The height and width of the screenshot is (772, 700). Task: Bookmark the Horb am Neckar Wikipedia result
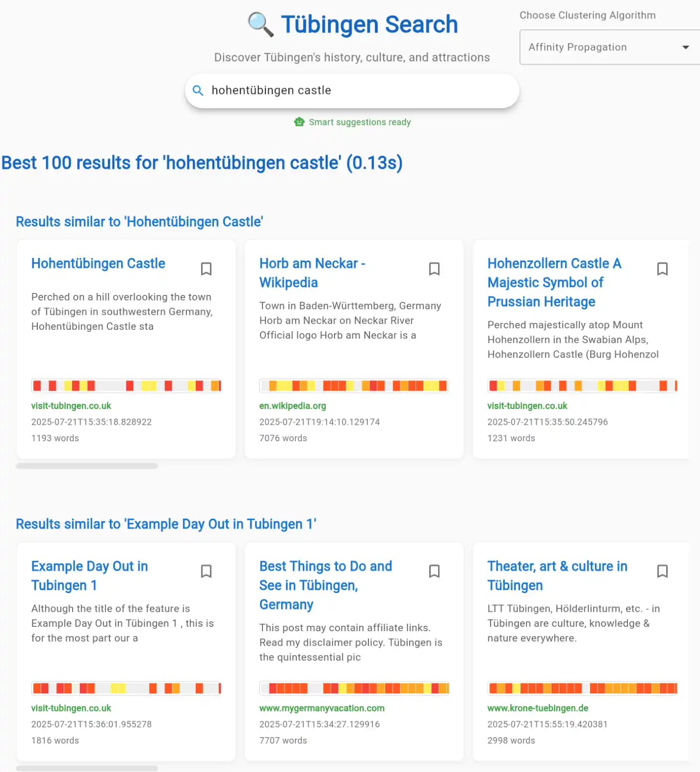point(434,269)
